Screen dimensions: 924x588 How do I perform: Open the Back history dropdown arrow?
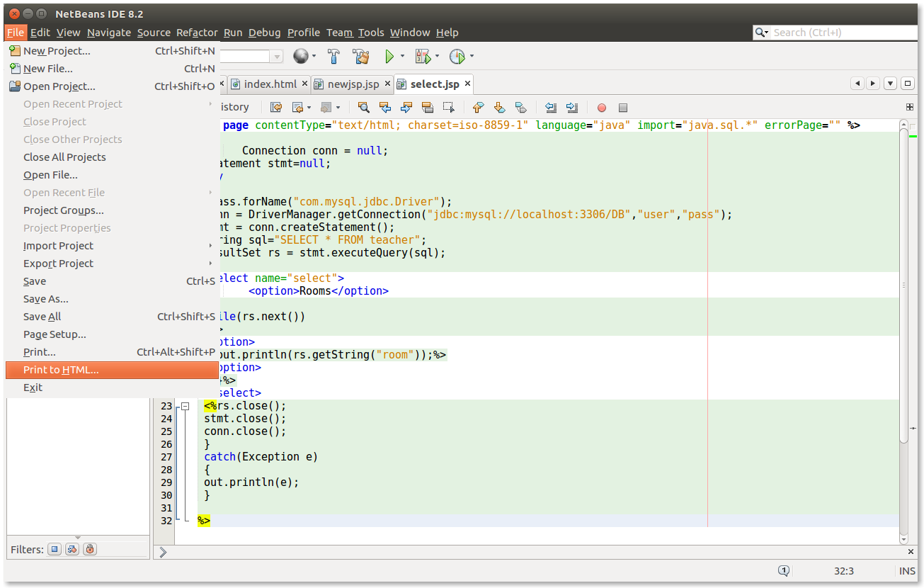(x=309, y=108)
